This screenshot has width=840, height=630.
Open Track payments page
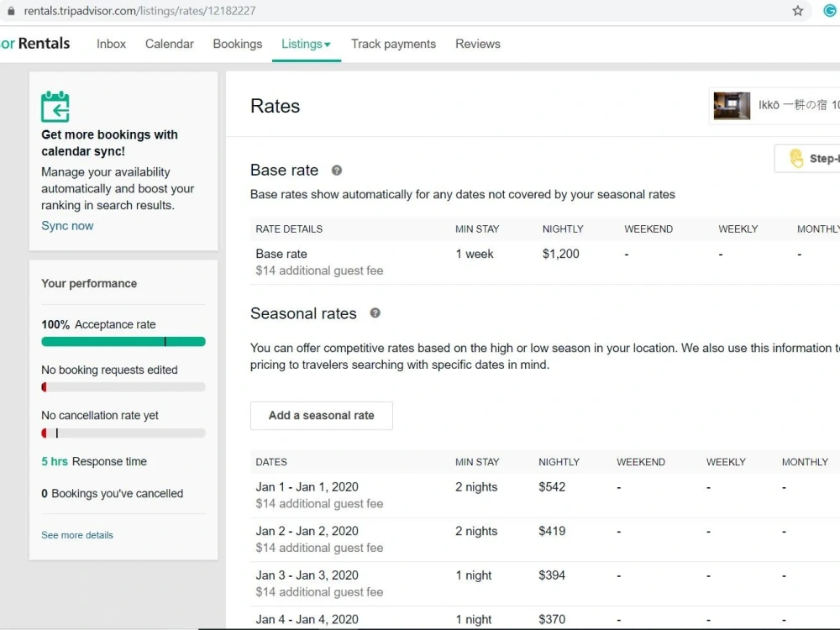coord(393,44)
